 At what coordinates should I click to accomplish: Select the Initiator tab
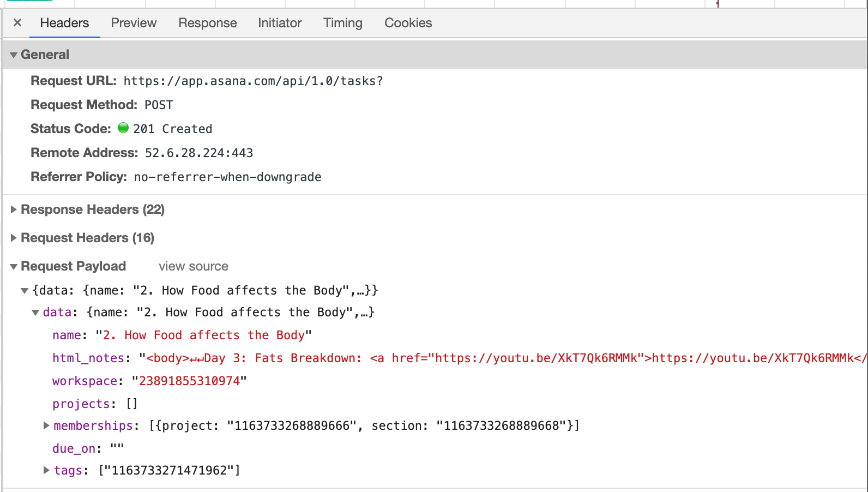[x=280, y=23]
